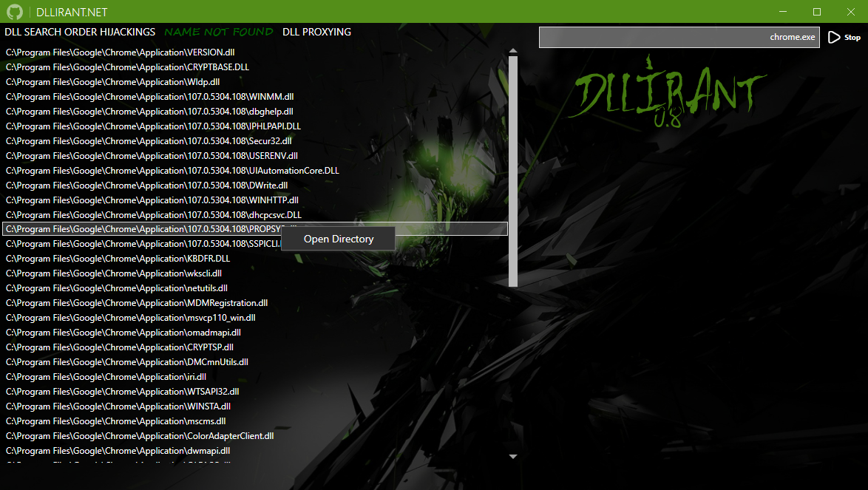
Task: Maximize the DLLIRANT.NET window
Action: pyautogui.click(x=816, y=12)
